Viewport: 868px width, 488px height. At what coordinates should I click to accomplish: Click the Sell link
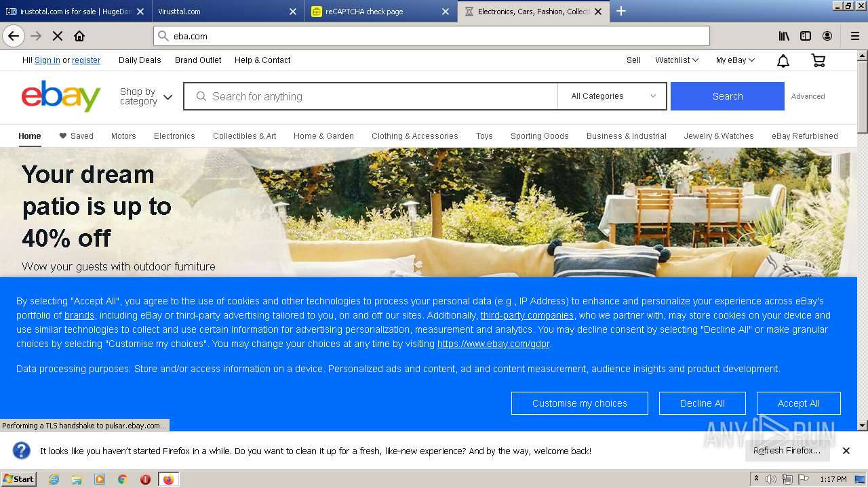click(x=633, y=60)
